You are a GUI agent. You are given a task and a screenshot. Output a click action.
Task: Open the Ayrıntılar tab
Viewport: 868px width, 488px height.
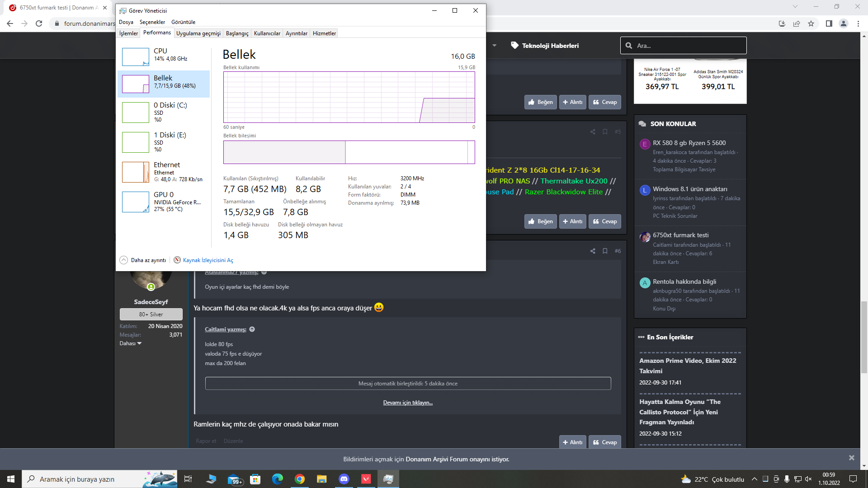click(x=297, y=33)
